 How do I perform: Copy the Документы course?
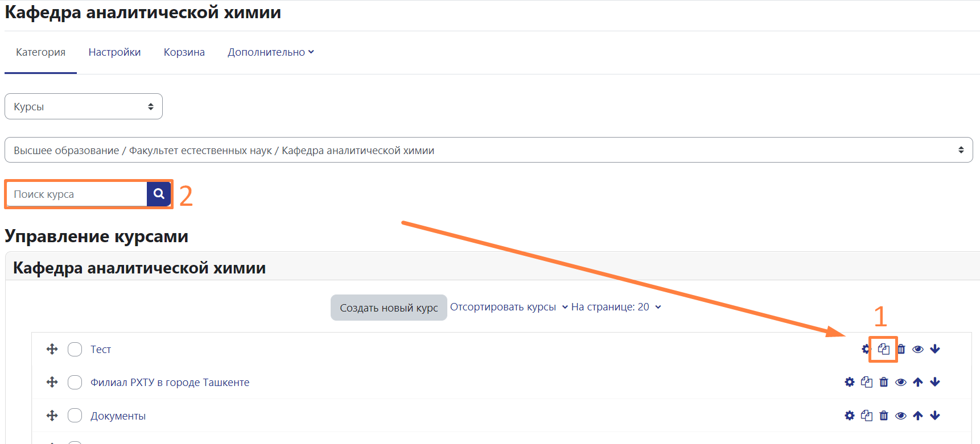pos(867,416)
